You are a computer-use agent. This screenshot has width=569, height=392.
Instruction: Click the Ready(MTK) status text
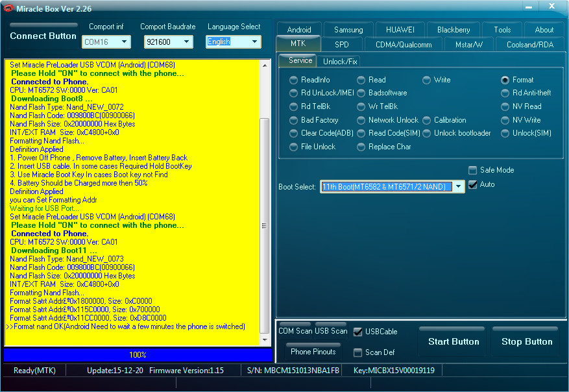[x=34, y=370]
